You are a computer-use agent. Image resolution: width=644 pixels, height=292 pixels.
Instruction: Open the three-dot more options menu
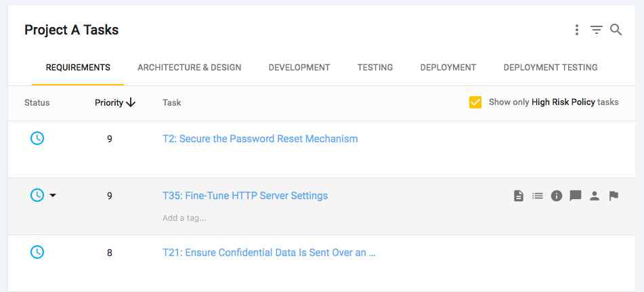(576, 30)
